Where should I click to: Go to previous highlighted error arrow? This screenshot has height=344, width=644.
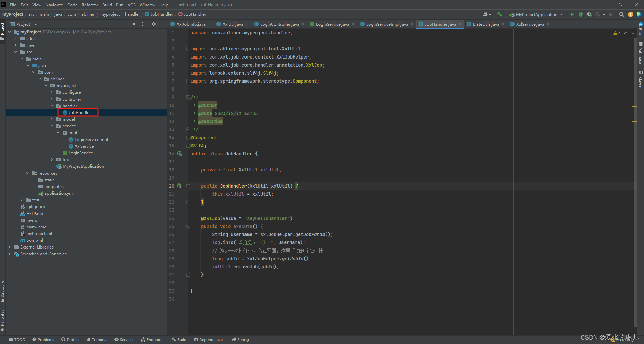click(626, 33)
